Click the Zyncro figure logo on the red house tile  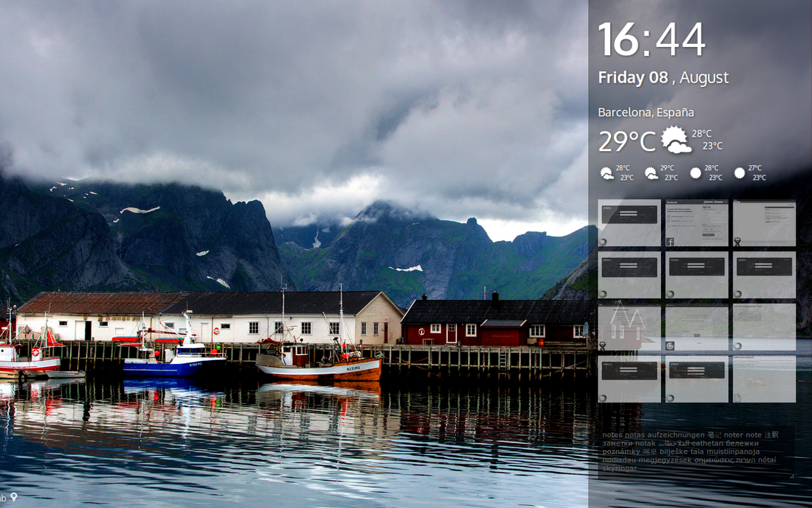click(603, 345)
